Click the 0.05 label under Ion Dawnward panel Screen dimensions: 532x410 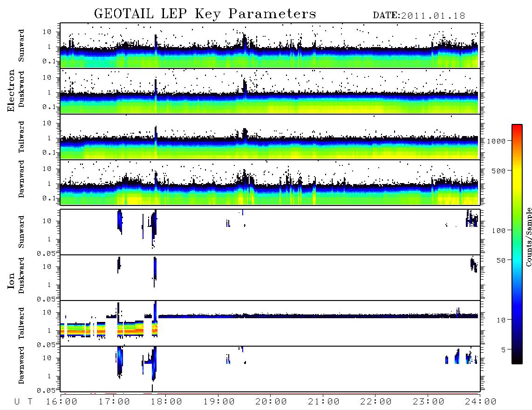(46, 390)
